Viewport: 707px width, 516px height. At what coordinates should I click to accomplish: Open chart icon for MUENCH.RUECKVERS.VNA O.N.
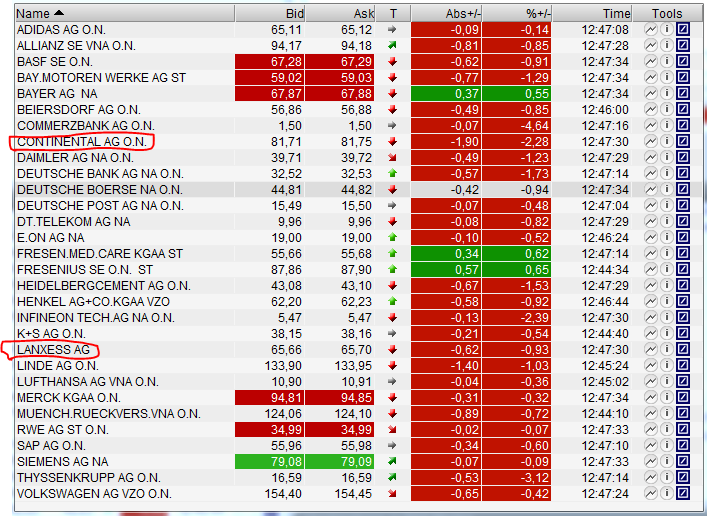click(651, 414)
